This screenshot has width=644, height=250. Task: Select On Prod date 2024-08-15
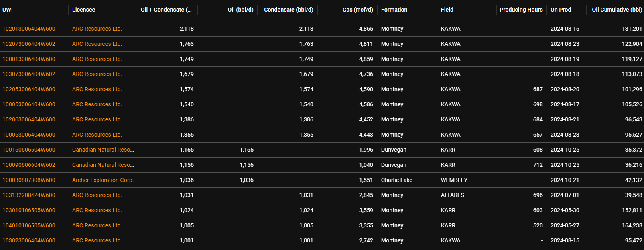565,240
